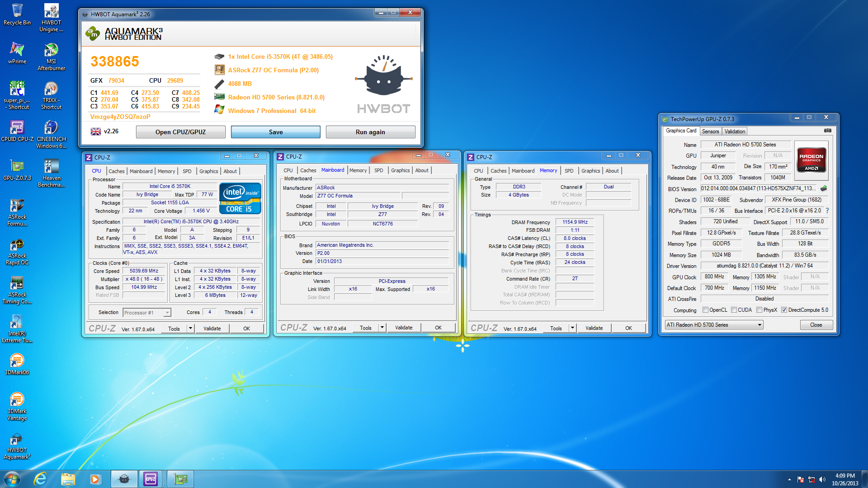Open CINEBENCH Windows 64 icon

pyautogui.click(x=51, y=134)
